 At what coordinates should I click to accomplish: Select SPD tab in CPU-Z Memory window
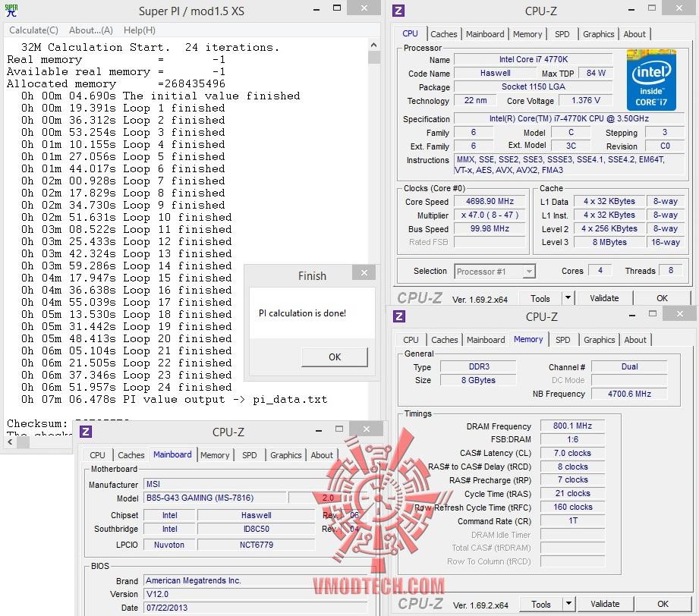point(563,340)
